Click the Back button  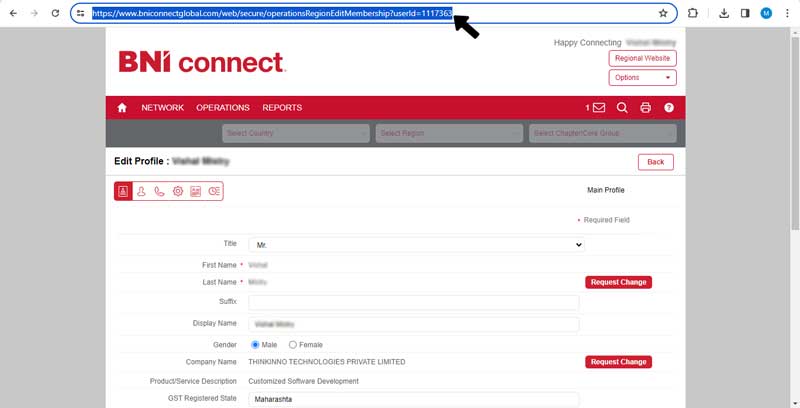coord(656,162)
